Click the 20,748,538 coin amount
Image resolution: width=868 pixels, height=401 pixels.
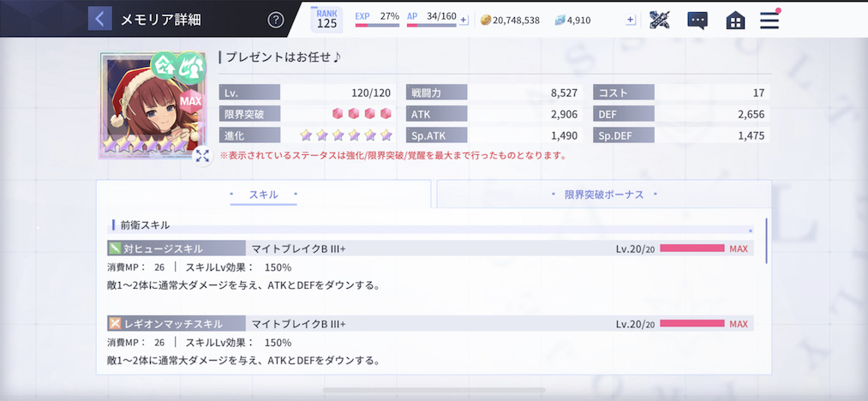[x=516, y=21]
